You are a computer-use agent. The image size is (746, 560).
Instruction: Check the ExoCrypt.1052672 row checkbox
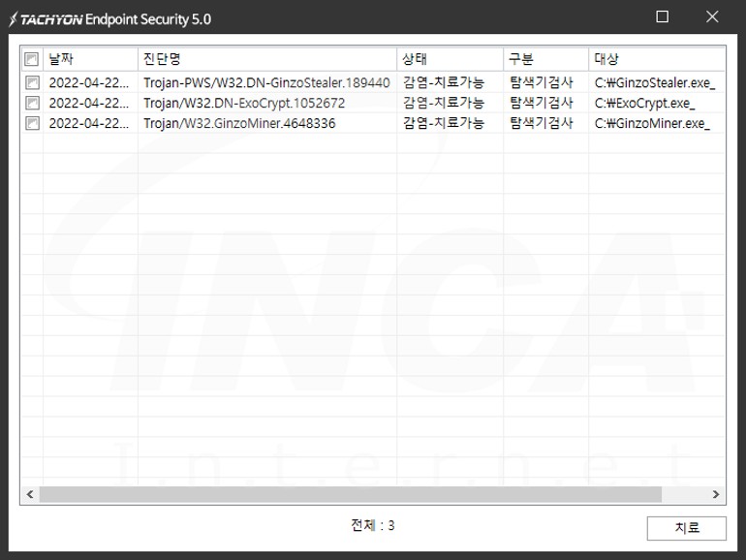pyautogui.click(x=32, y=103)
